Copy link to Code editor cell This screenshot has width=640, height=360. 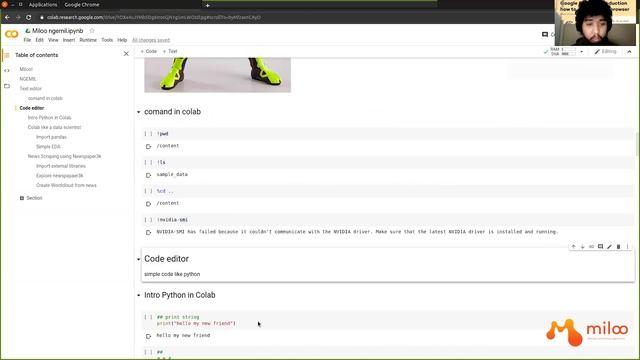point(591,247)
